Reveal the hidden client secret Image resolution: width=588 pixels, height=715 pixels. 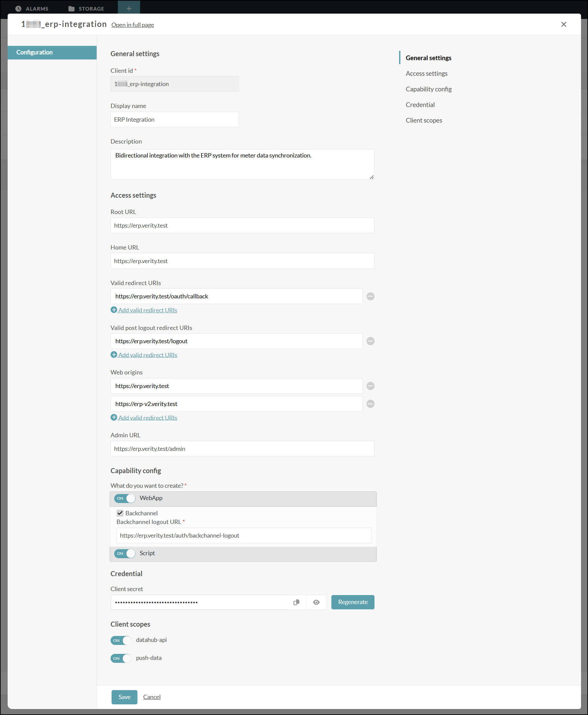click(x=316, y=602)
